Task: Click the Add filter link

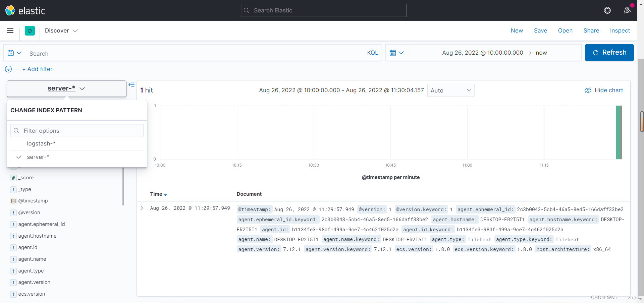Action: point(37,69)
